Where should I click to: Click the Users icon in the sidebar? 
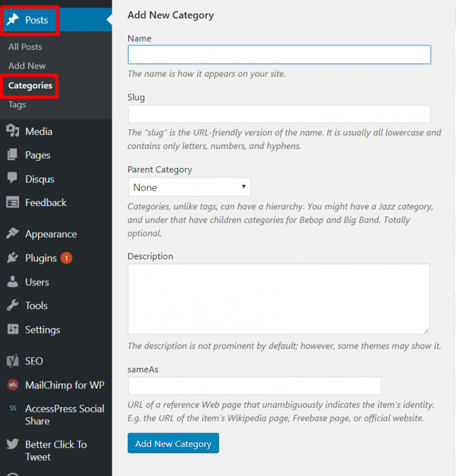pyautogui.click(x=13, y=281)
